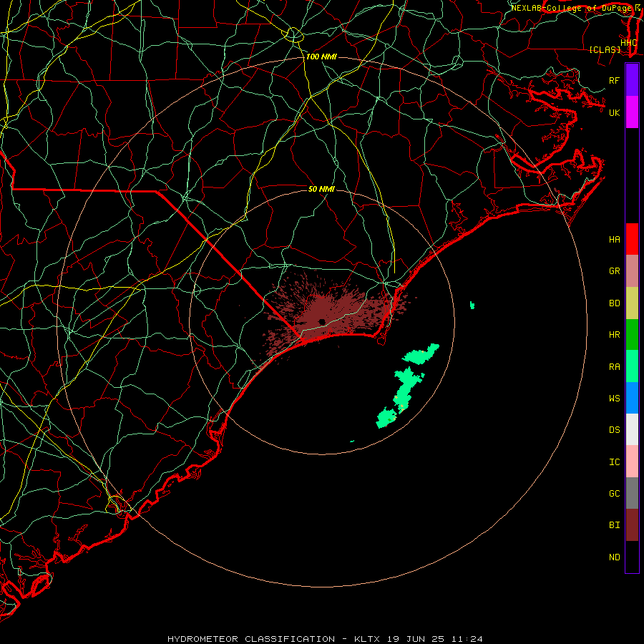
Task: Click the tiny green echo near the 50 NMI ring bottom
Action: [352, 441]
